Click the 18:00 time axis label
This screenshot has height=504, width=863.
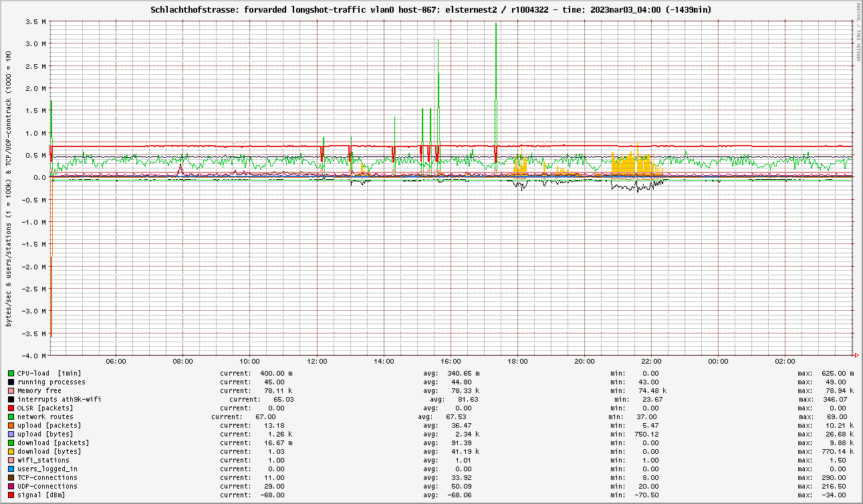point(517,362)
